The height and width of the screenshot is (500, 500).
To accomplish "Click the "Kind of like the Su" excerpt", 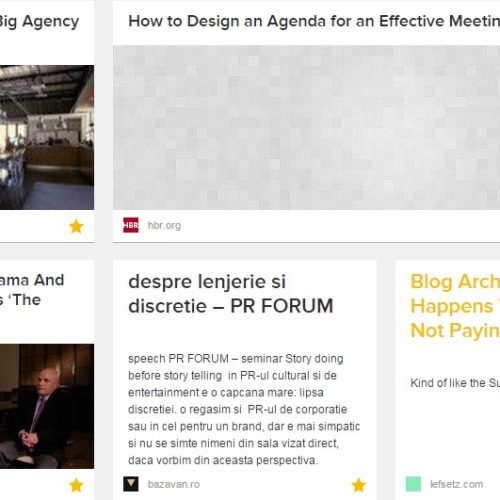I will 455,383.
